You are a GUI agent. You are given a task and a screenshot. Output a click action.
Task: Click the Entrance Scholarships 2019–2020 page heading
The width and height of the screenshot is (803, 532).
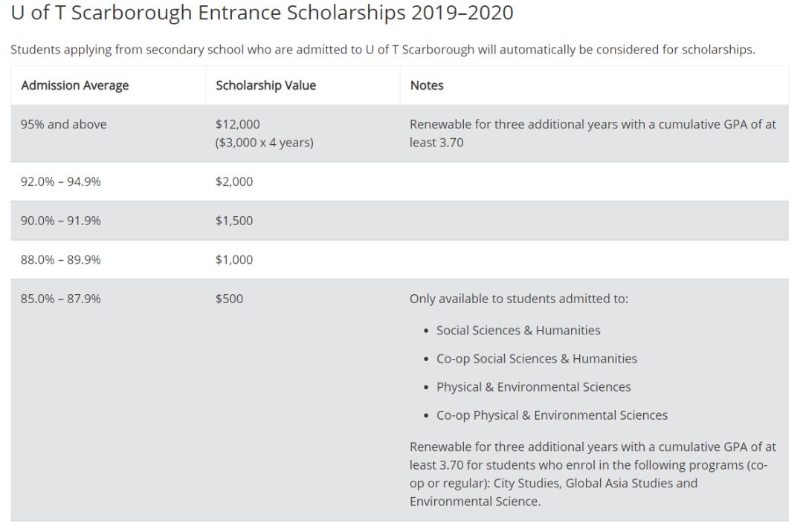tap(262, 13)
